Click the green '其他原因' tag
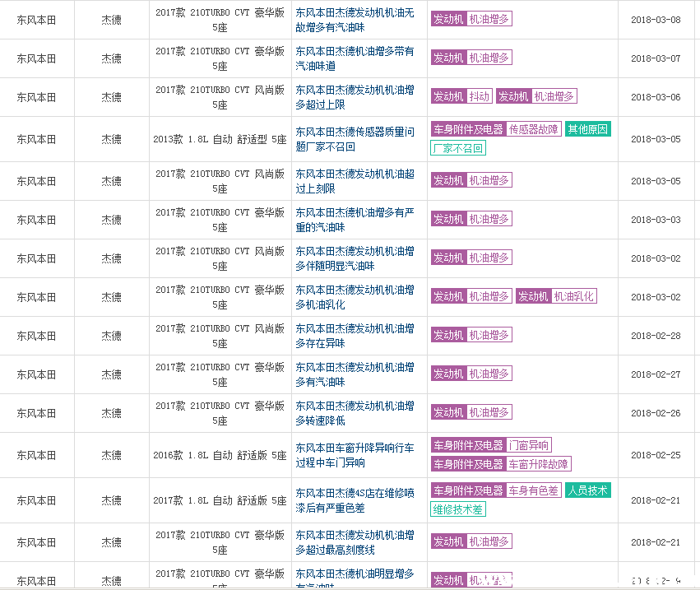Image resolution: width=700 pixels, height=590 pixels. (x=588, y=129)
